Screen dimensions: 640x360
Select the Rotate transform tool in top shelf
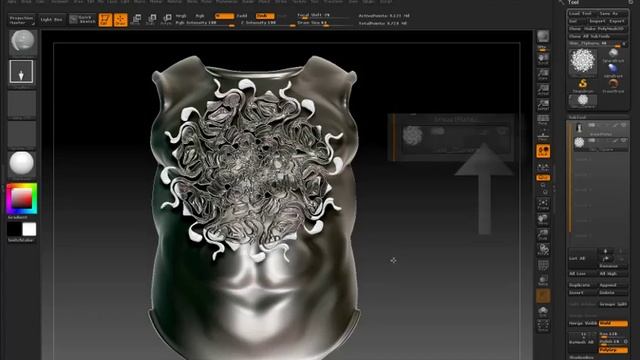(x=166, y=20)
